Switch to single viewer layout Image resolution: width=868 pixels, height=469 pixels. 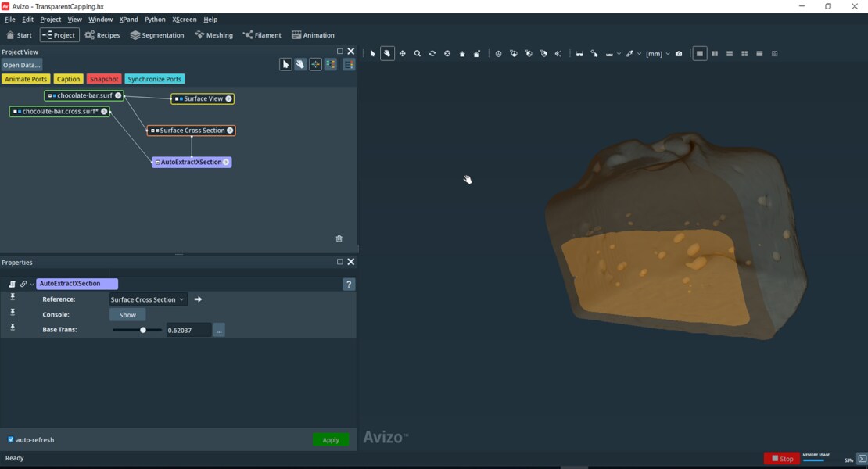(x=700, y=54)
